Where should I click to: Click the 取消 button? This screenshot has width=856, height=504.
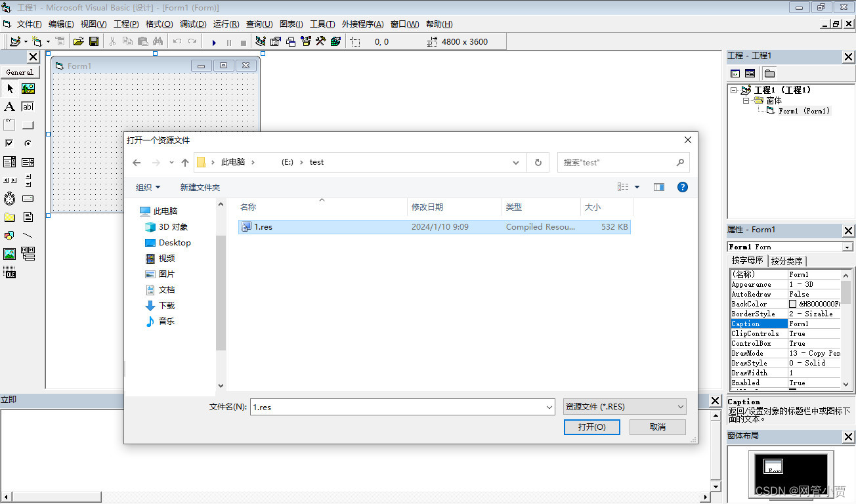coord(658,427)
